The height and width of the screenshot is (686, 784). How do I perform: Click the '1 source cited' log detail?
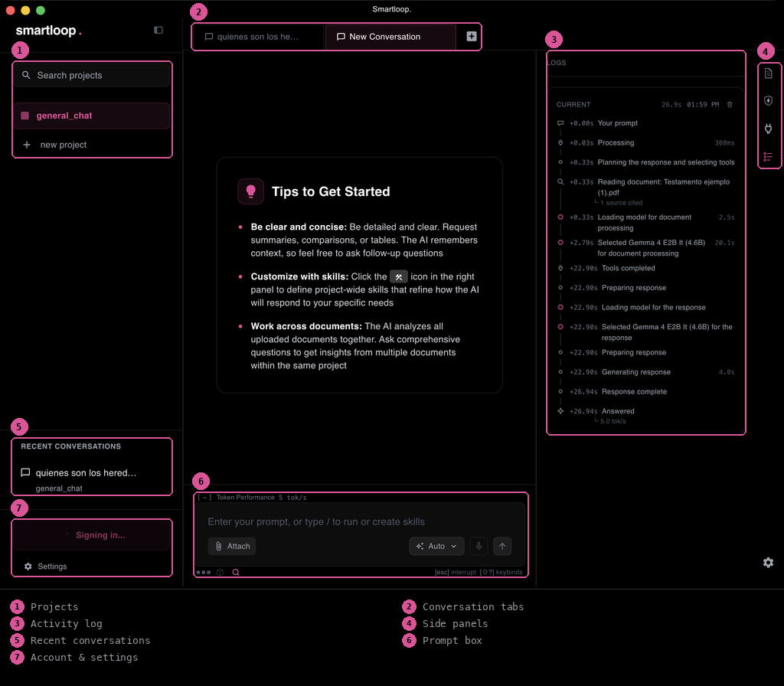click(x=622, y=202)
